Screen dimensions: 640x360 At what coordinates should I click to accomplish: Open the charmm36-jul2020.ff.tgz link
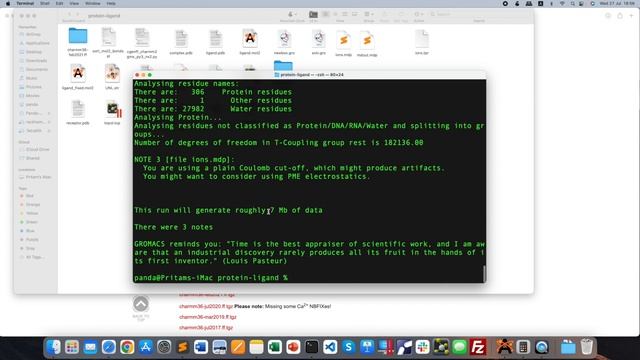tap(206, 306)
